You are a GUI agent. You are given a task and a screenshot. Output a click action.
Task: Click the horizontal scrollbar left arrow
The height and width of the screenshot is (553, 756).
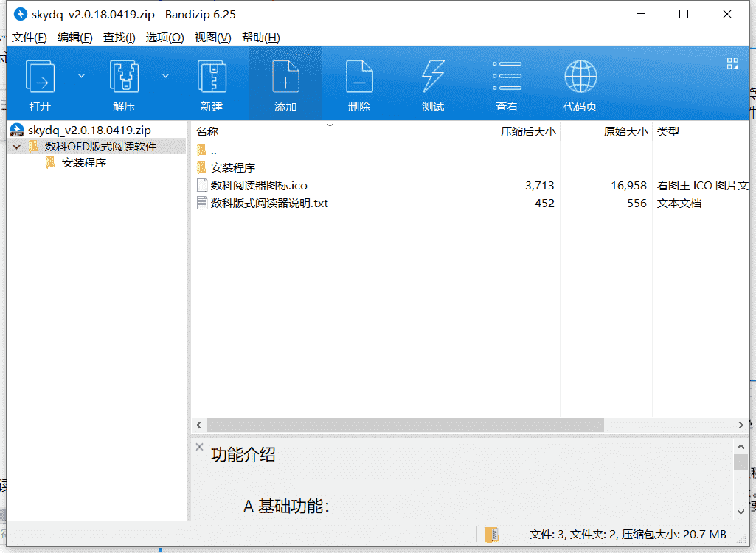(x=198, y=425)
